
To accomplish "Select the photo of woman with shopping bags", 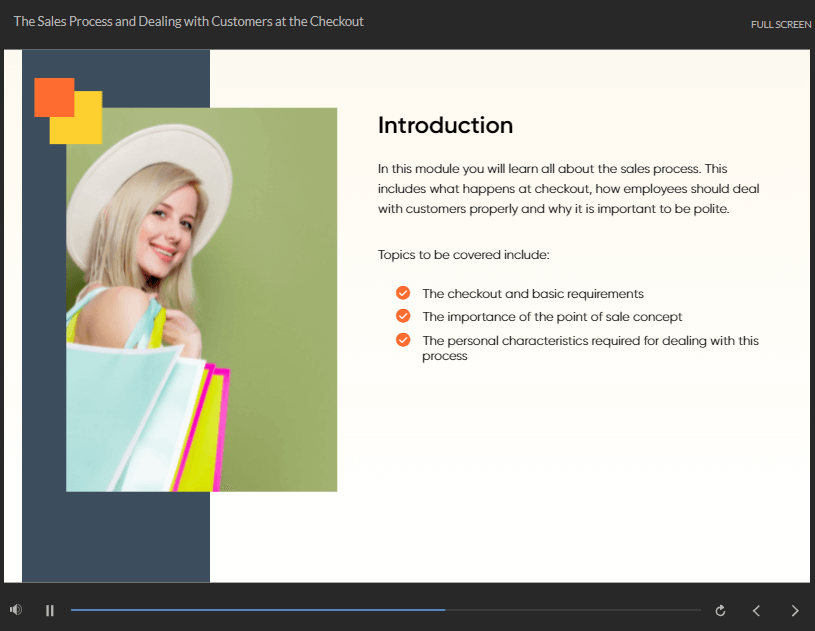I will [201, 299].
